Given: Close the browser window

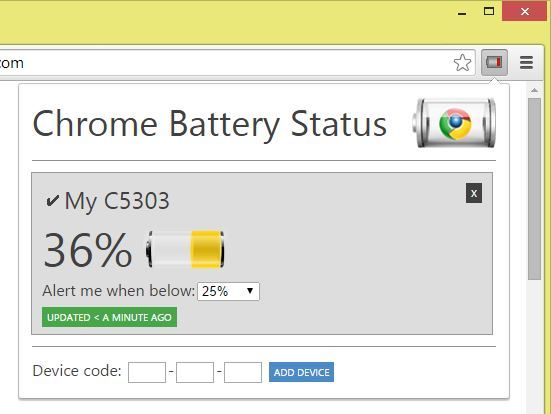Looking at the screenshot, I should [525, 11].
